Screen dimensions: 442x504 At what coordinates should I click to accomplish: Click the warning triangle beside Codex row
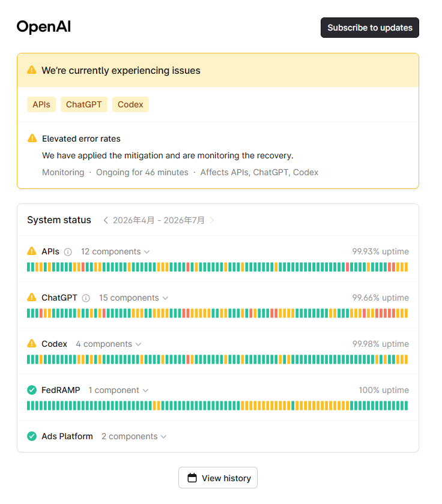coord(32,344)
